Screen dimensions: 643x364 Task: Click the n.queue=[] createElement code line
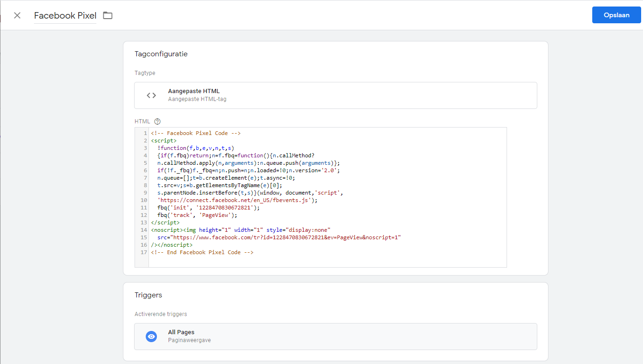pyautogui.click(x=226, y=178)
